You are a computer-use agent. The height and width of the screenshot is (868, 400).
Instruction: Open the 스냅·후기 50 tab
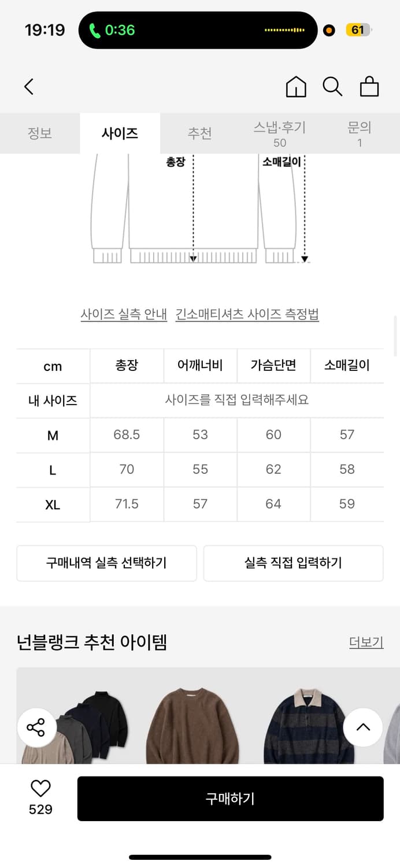(x=280, y=133)
